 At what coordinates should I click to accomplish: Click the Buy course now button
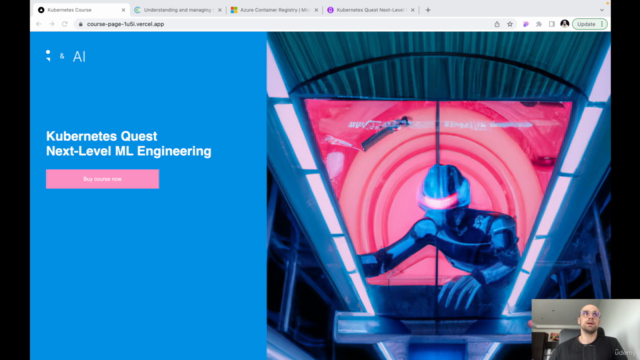click(x=102, y=179)
